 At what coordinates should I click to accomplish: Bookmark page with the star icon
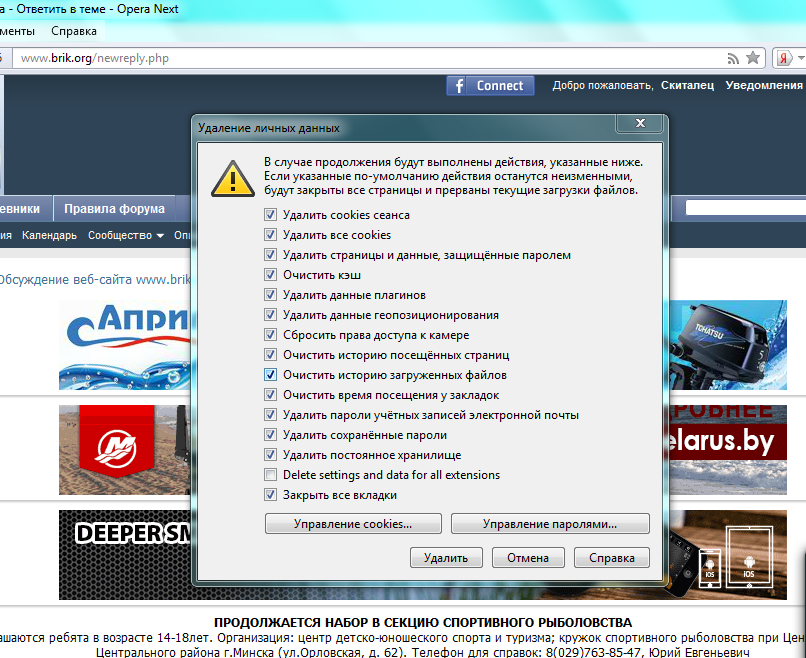click(x=753, y=58)
